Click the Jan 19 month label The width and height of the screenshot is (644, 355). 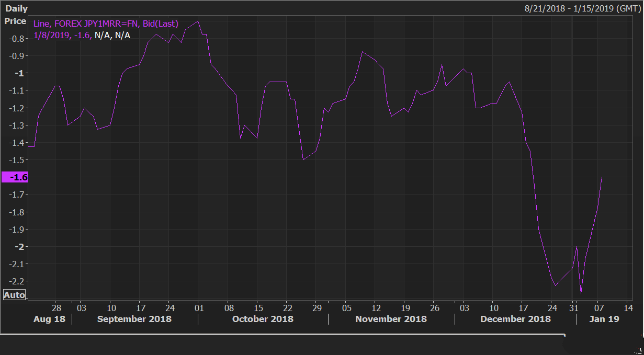[604, 319]
